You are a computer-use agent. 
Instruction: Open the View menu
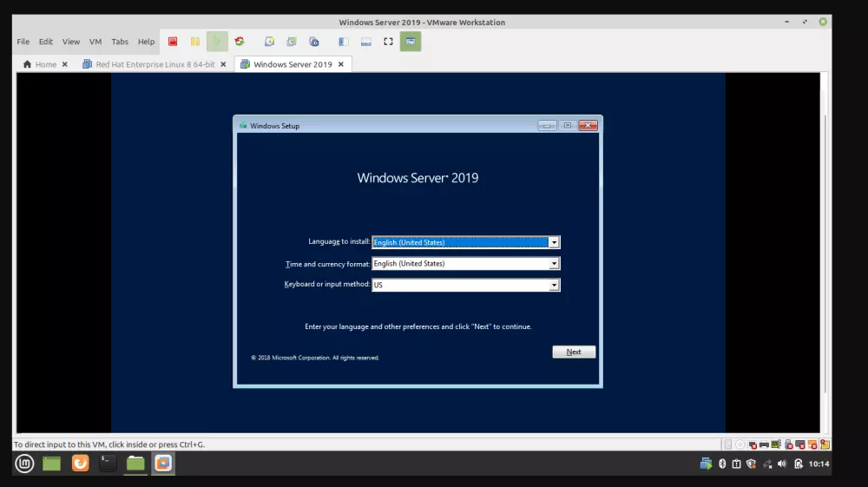(71, 42)
